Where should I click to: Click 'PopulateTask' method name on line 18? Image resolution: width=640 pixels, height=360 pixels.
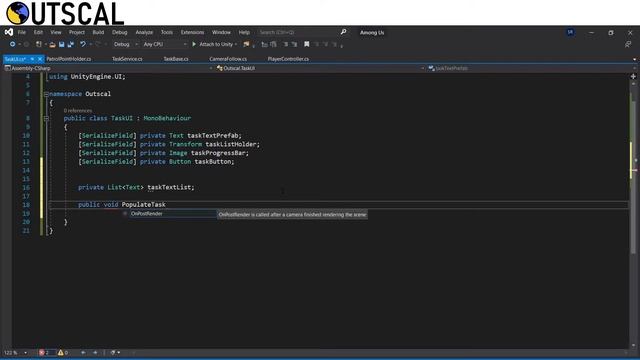point(144,204)
